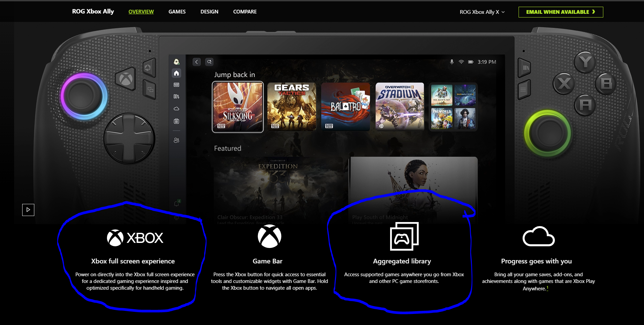
Task: Click the ROG Xbox Ally page title
Action: point(93,11)
